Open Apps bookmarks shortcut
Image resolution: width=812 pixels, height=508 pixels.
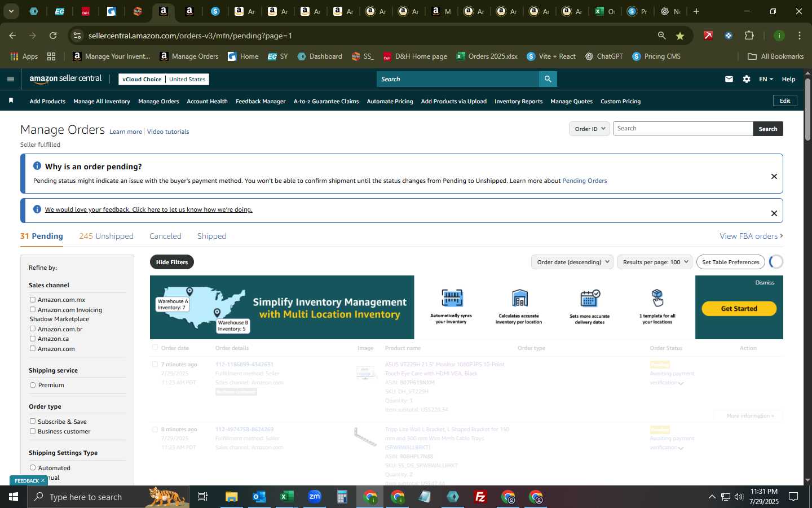pyautogui.click(x=24, y=56)
